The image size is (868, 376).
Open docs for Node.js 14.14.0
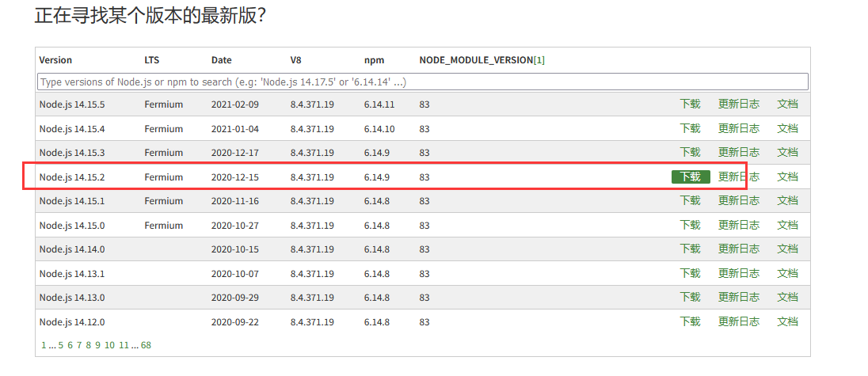click(788, 249)
